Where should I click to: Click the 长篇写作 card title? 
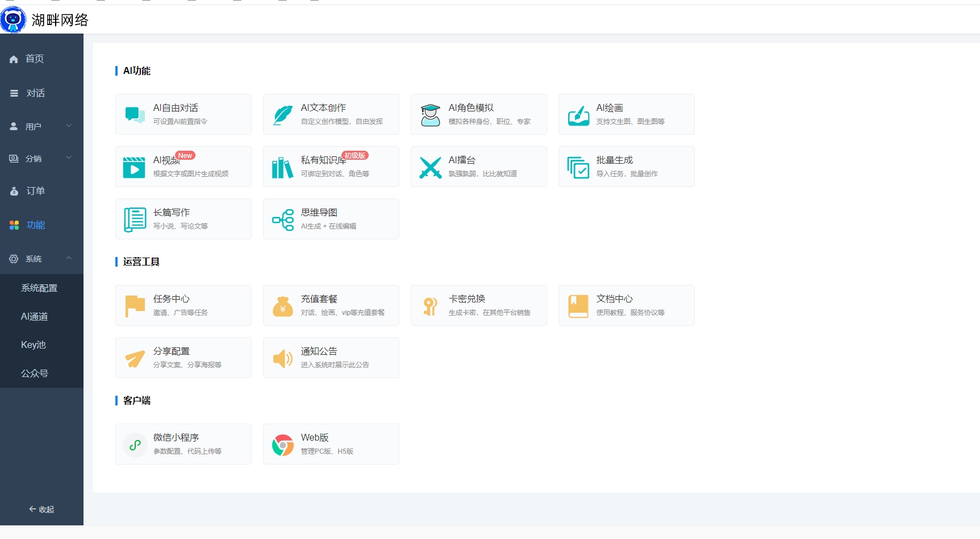click(171, 213)
